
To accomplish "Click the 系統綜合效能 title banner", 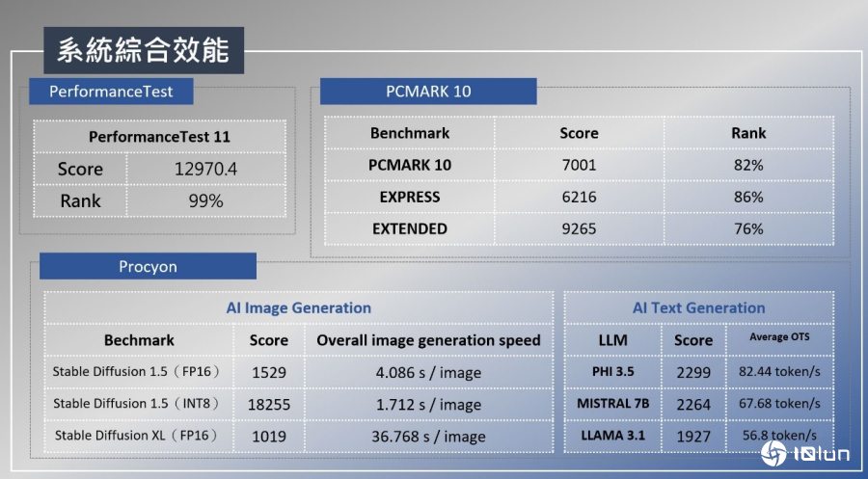I will coord(143,50).
